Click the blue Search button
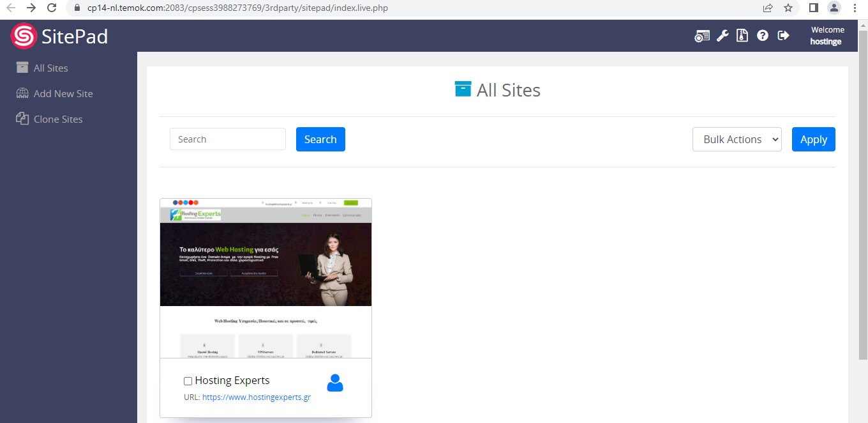Viewport: 868px width, 423px height. (x=320, y=139)
